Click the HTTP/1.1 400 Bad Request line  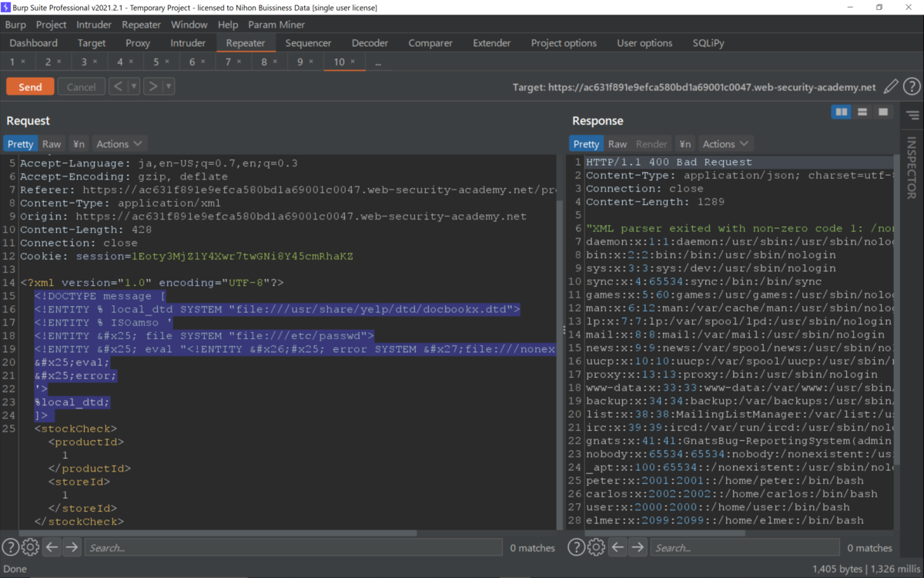(x=669, y=163)
